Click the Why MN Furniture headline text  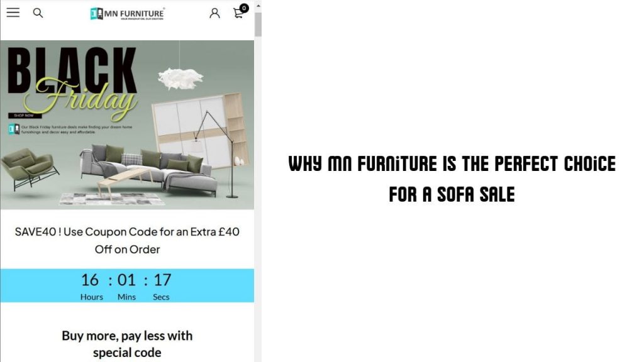(452, 179)
